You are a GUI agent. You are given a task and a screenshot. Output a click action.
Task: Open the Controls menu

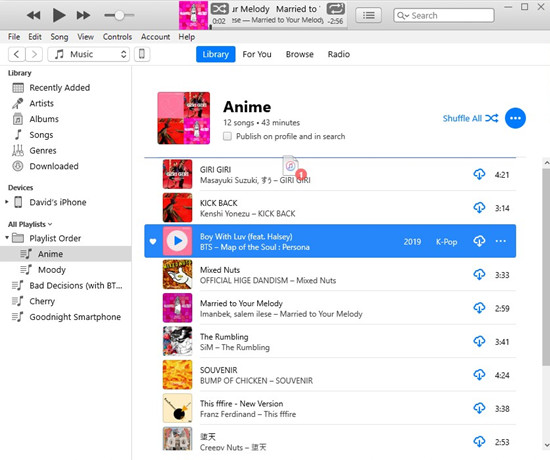[x=117, y=37]
